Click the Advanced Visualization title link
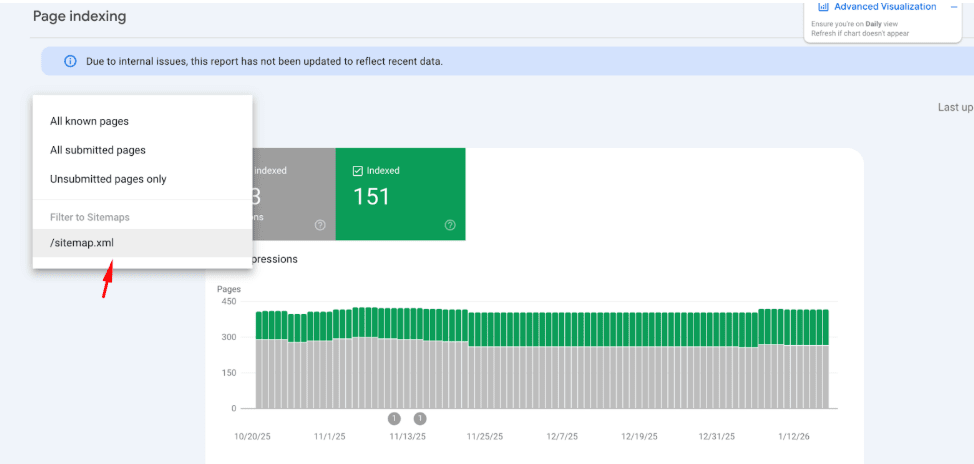This screenshot has width=974, height=464. pos(885,7)
